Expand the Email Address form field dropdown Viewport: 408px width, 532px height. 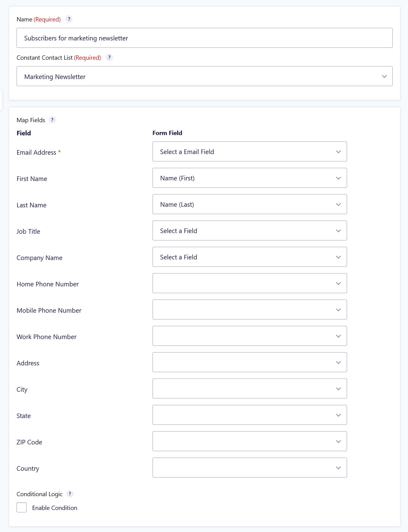(x=250, y=152)
